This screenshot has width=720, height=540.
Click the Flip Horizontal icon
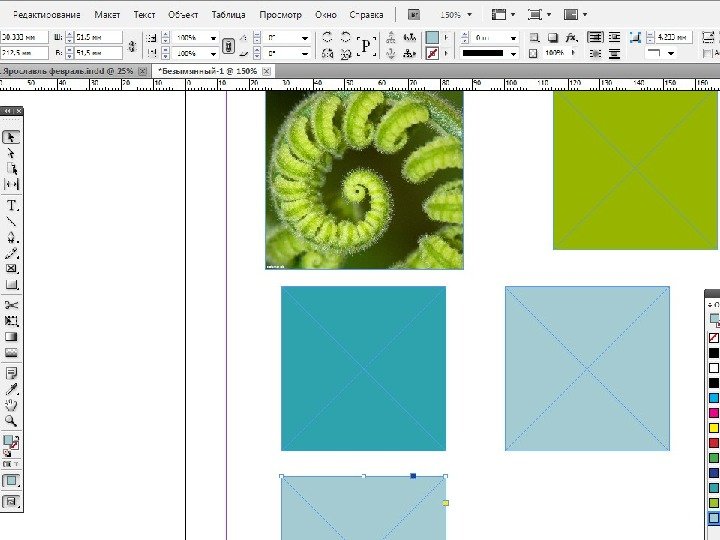click(x=327, y=54)
